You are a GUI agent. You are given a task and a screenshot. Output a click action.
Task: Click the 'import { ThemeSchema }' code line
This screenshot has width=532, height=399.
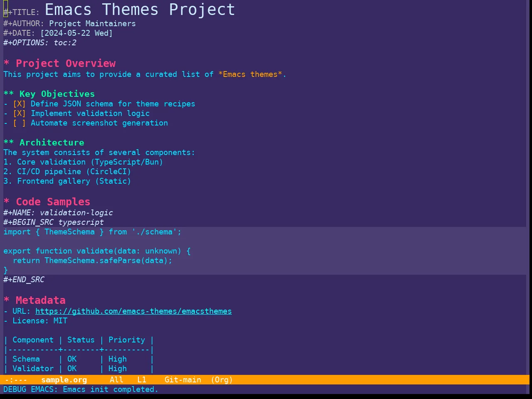[x=92, y=232]
